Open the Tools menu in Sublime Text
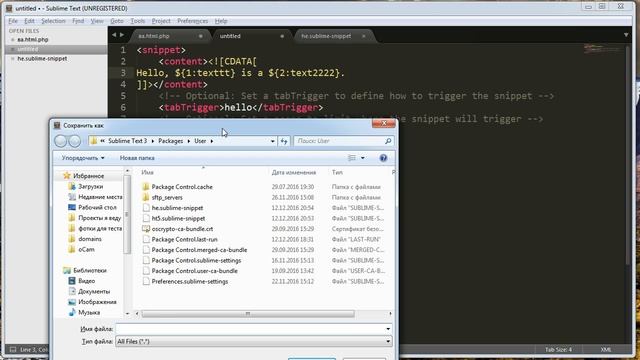 coord(138,21)
